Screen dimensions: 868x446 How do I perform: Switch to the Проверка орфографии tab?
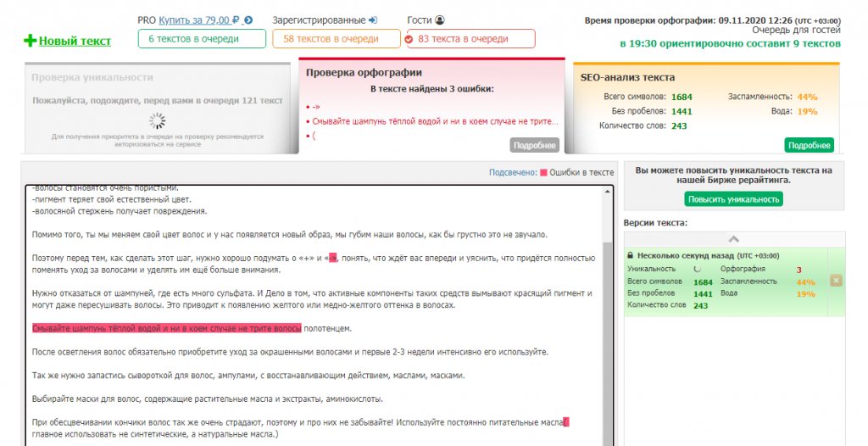[364, 73]
